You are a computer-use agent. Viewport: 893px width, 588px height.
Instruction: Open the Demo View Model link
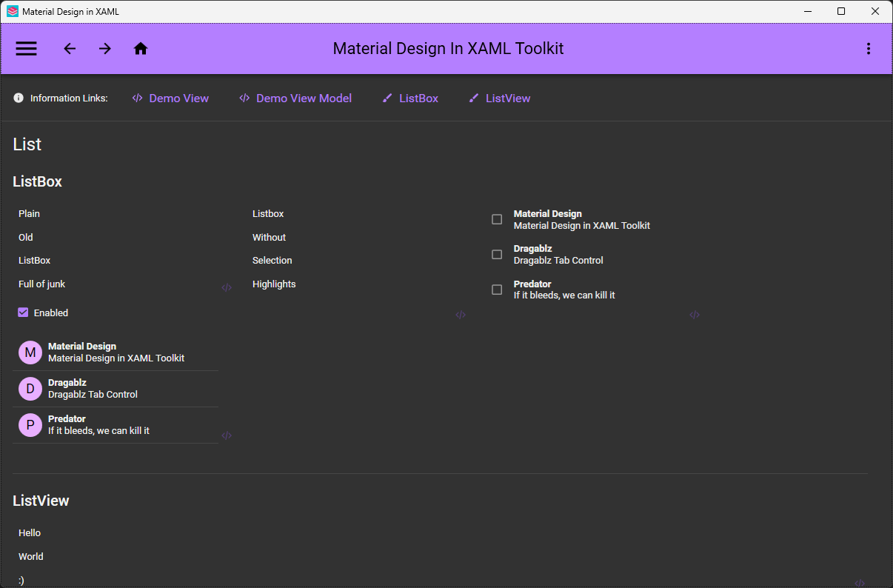[295, 98]
